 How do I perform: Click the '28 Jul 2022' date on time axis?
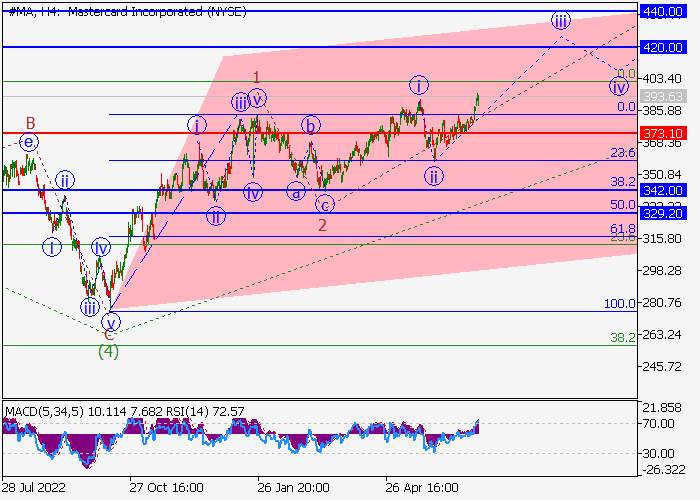coord(34,488)
